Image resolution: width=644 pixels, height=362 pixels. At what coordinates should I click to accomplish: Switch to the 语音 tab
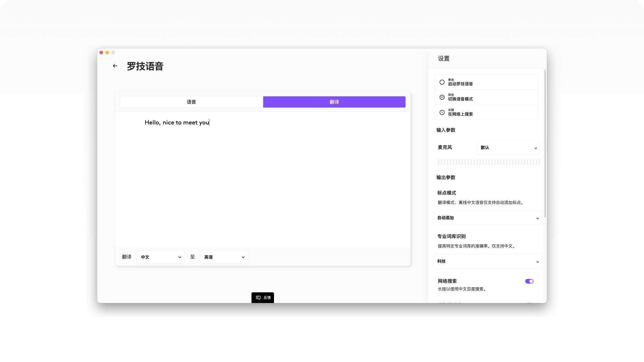(191, 102)
